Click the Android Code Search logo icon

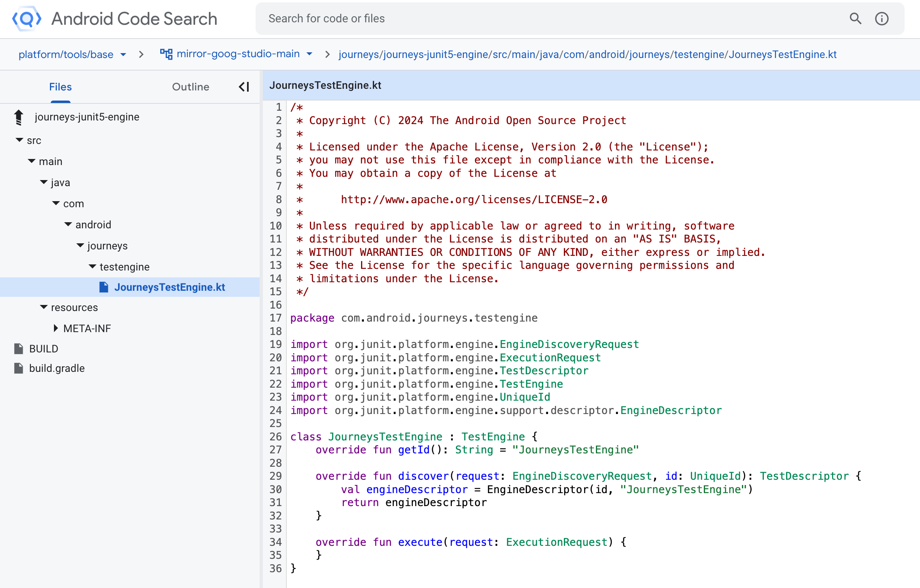tap(27, 19)
